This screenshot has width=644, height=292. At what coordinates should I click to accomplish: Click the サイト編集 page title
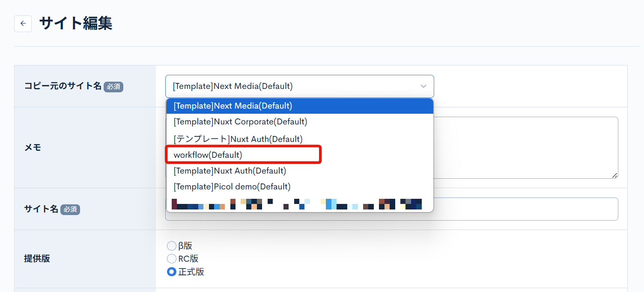point(75,24)
